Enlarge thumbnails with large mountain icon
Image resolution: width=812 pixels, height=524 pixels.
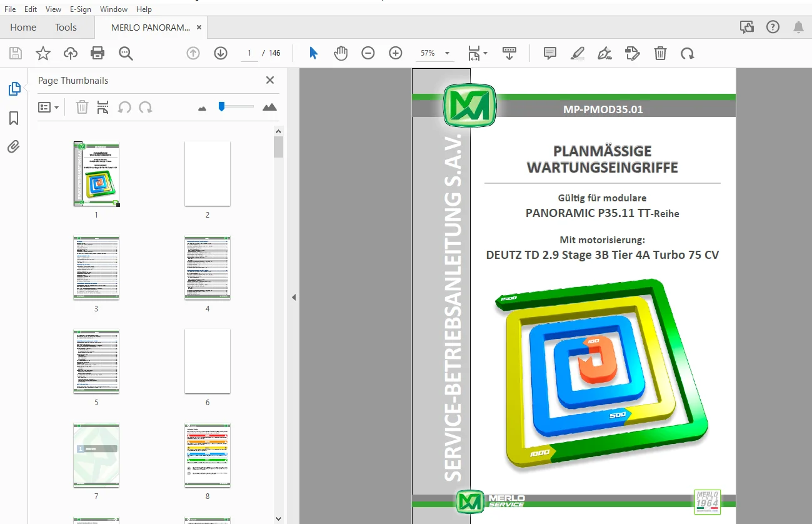(269, 108)
